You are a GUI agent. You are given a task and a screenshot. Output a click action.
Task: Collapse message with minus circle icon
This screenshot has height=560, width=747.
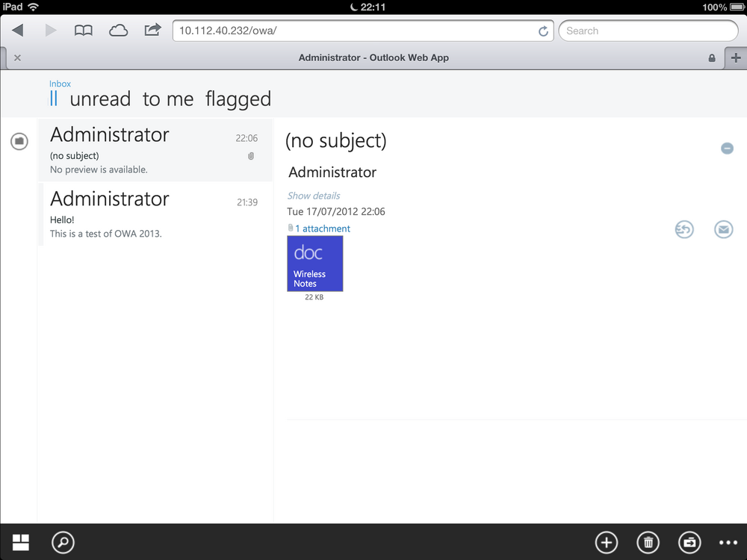coord(727,149)
